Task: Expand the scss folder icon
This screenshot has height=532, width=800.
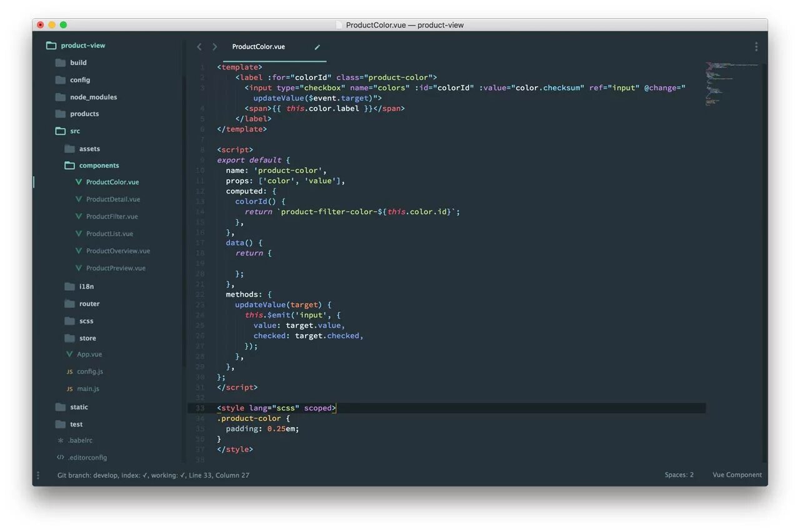Action: (69, 321)
